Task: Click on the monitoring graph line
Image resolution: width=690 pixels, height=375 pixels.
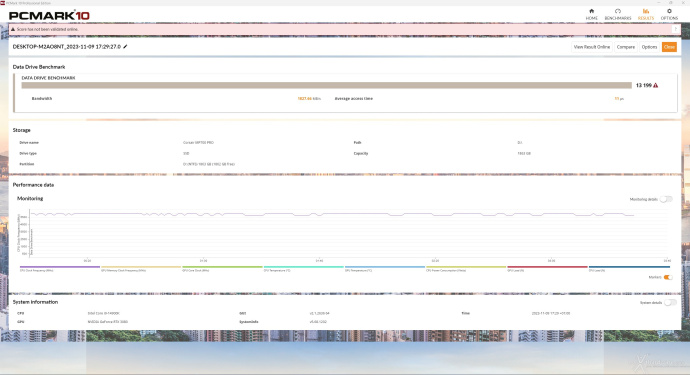Action: pos(332,214)
